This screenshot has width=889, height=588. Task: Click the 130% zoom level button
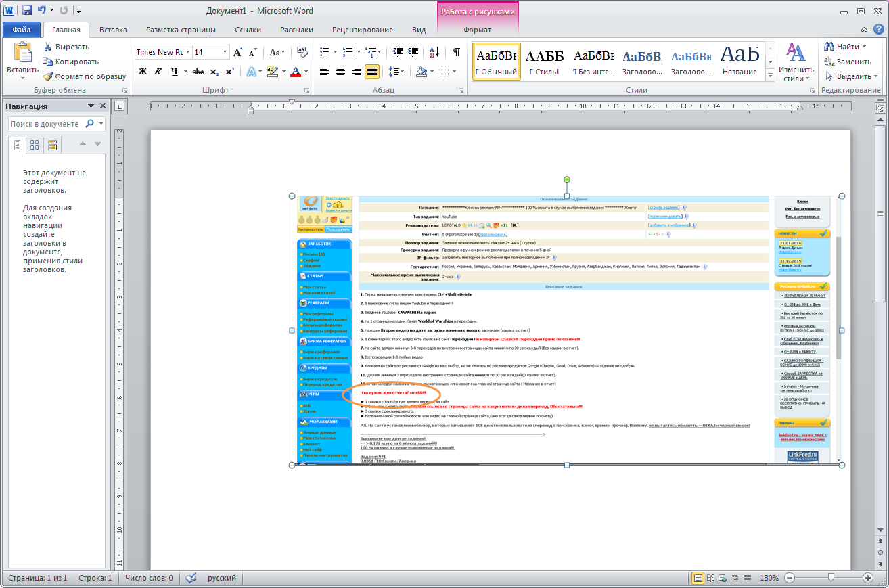tap(769, 579)
